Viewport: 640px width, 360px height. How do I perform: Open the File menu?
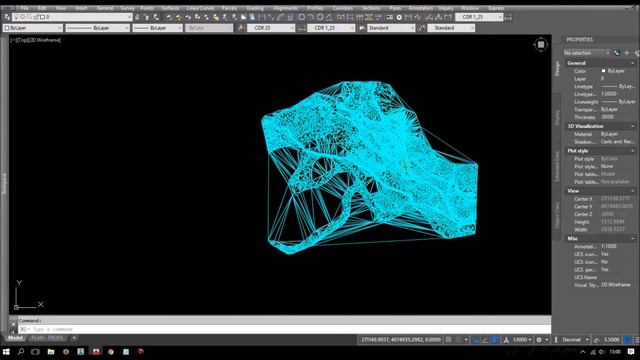24,8
